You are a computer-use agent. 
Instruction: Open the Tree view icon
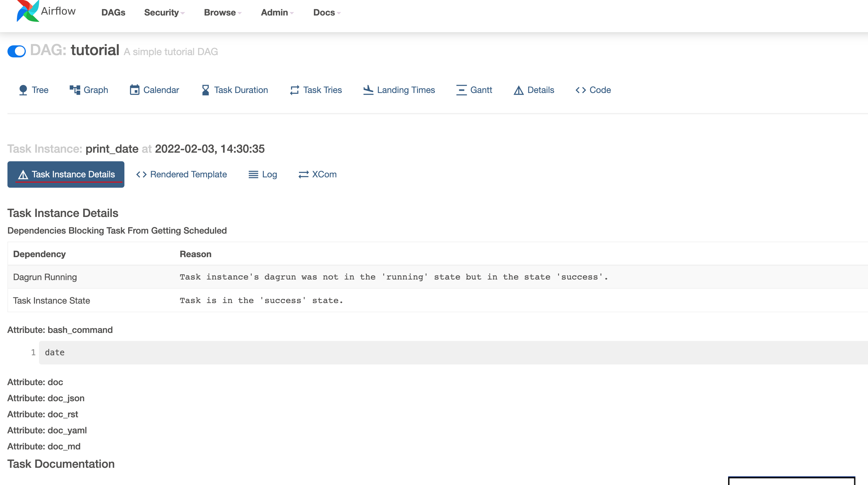pos(23,90)
